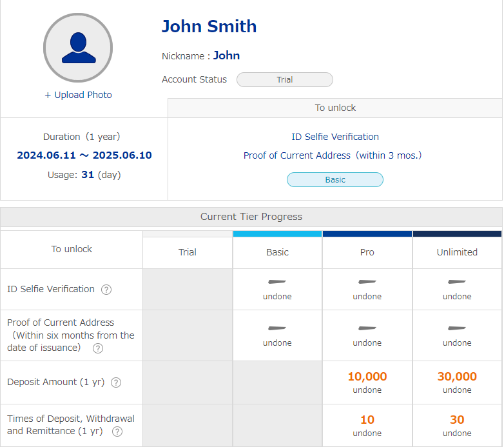The width and height of the screenshot is (504, 447).
Task: Click the + Upload Photo link
Action: pyautogui.click(x=78, y=95)
